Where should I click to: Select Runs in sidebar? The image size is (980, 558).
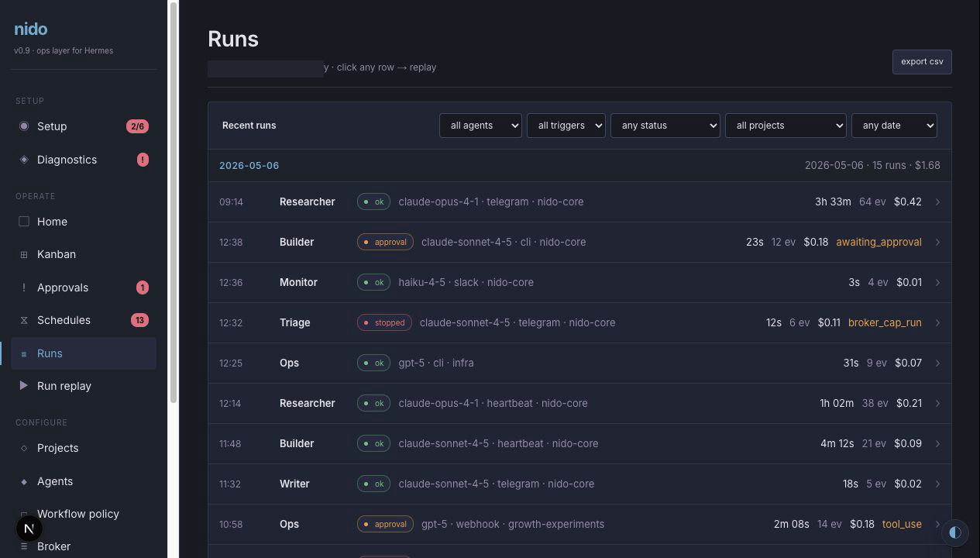coord(84,353)
